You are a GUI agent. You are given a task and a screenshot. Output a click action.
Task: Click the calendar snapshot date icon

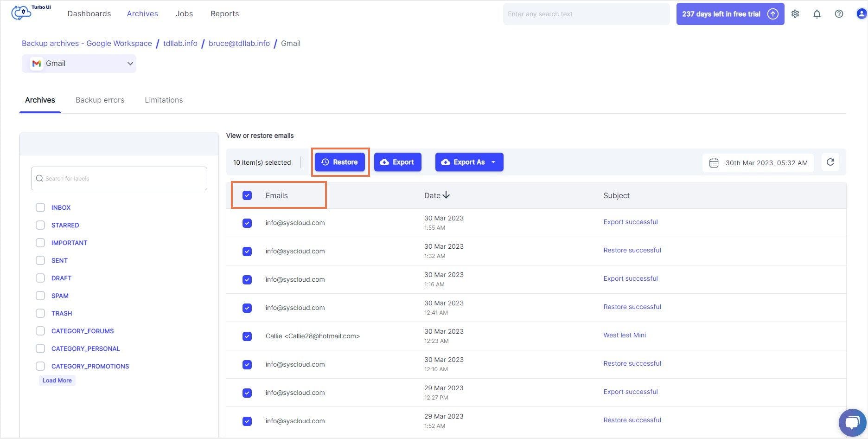click(714, 163)
